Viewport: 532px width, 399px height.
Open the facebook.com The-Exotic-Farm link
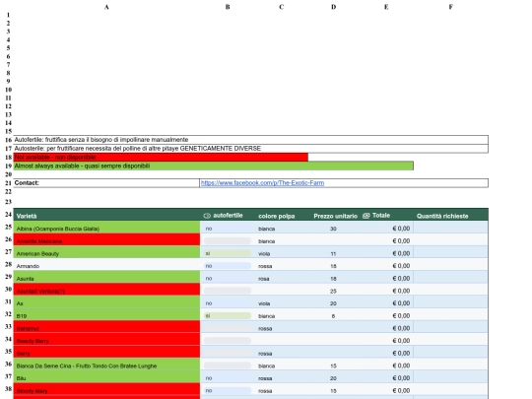[262, 183]
